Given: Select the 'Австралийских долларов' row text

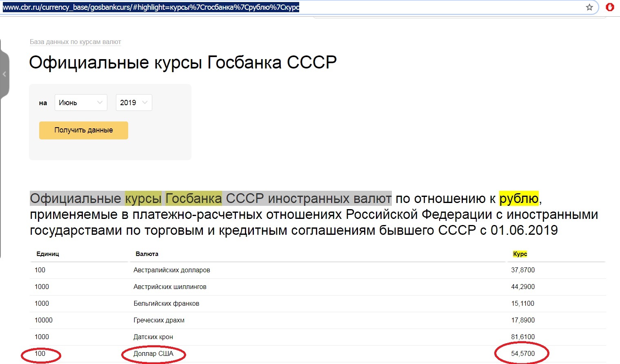Looking at the screenshot, I should (x=172, y=270).
